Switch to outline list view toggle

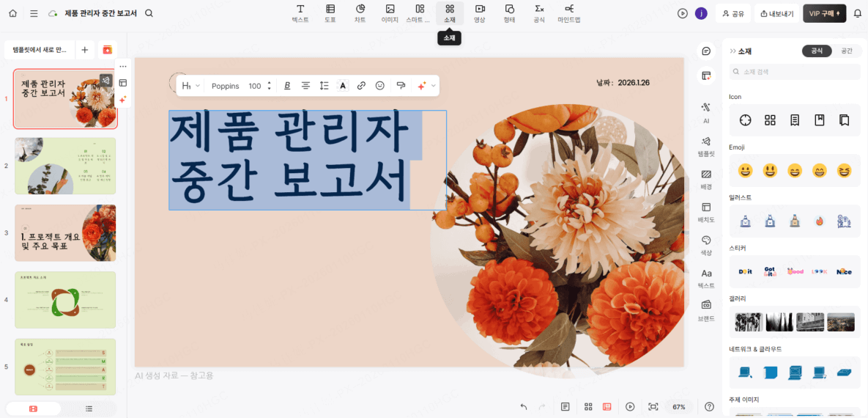tap(89, 408)
